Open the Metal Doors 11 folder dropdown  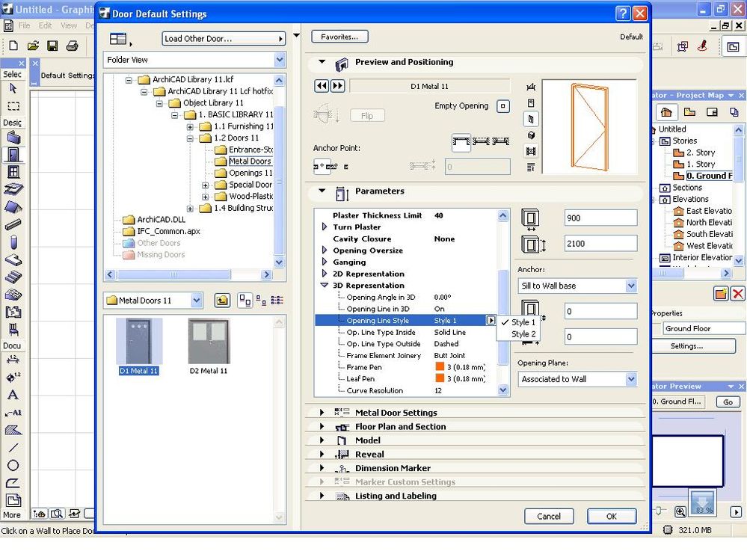196,301
